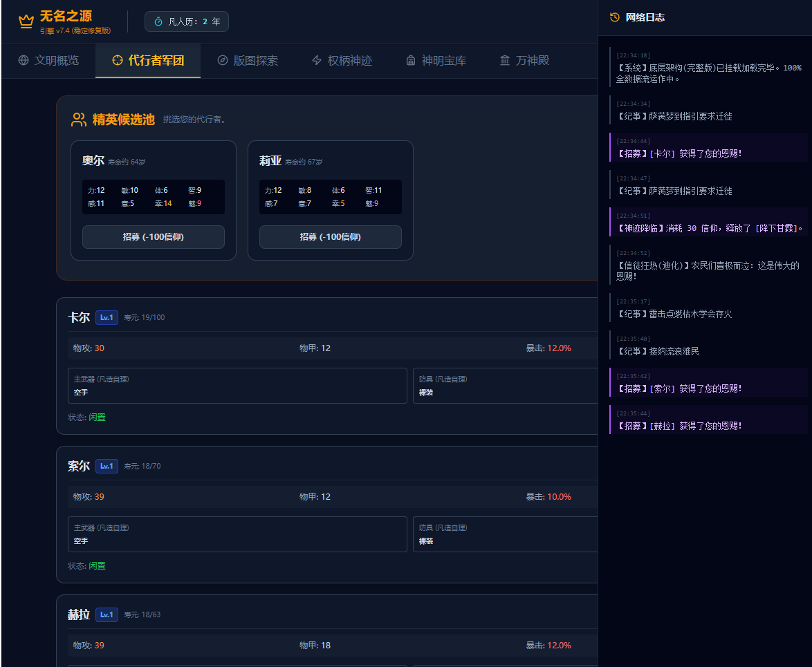Click 卡尔's 暴击 12.0% stat

coord(548,348)
